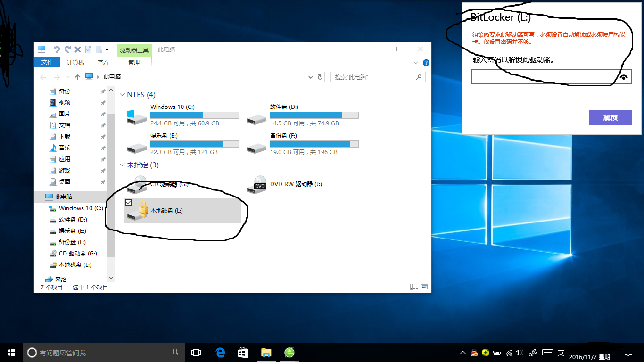Image resolution: width=644 pixels, height=362 pixels.
Task: Click the properties checkmark icon in title bar
Action: [88, 49]
